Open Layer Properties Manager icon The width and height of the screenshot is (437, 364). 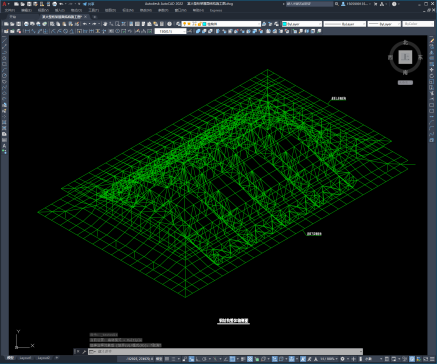(x=179, y=24)
